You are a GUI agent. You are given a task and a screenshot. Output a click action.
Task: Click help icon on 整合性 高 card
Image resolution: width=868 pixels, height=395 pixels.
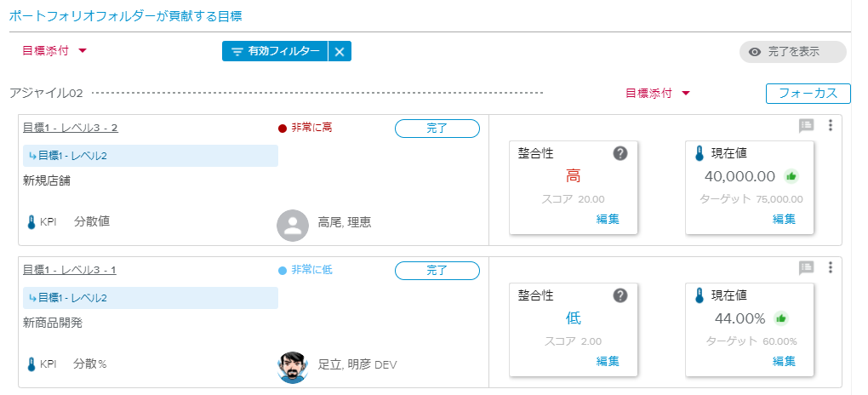[x=620, y=153]
